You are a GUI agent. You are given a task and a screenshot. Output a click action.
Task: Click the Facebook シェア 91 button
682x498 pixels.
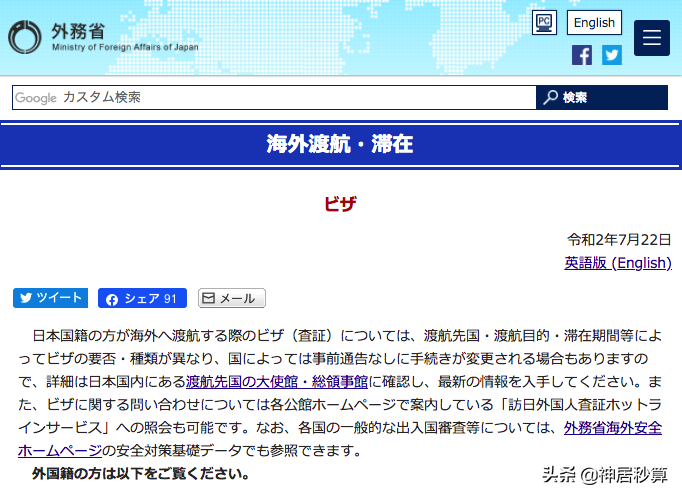click(142, 298)
